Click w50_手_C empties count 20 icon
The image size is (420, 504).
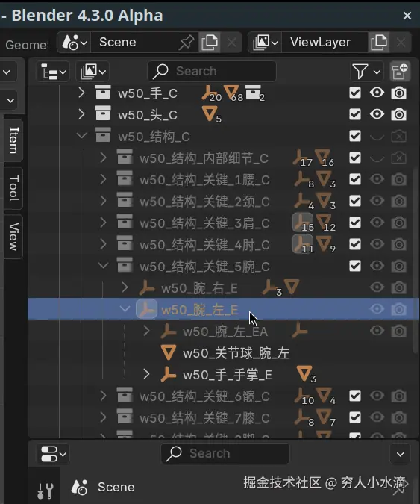[210, 93]
